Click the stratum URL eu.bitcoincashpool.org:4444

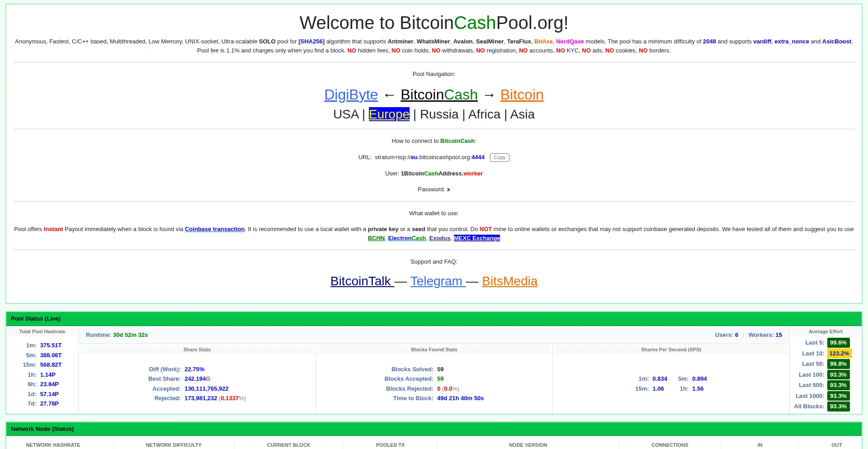(x=429, y=157)
